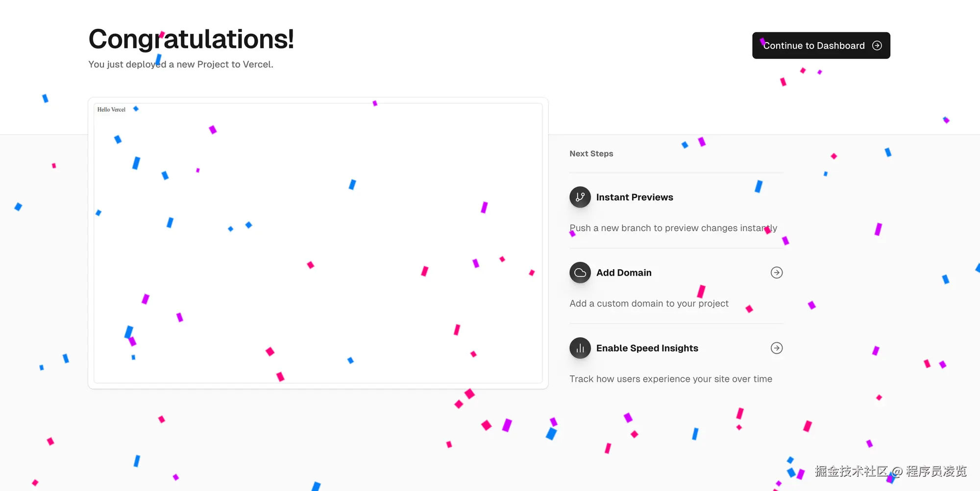Click the arrow circle beside Enable Speed Insights
This screenshot has width=980, height=491.
click(x=777, y=348)
